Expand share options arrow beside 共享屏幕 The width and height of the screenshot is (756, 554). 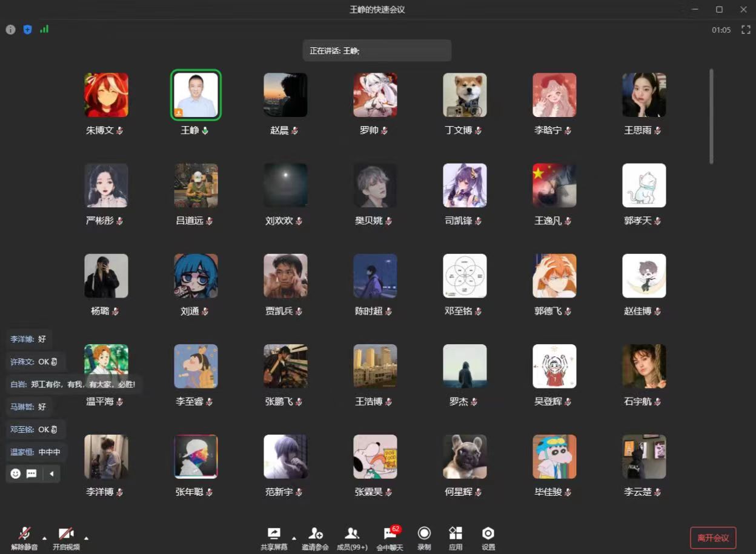point(294,538)
